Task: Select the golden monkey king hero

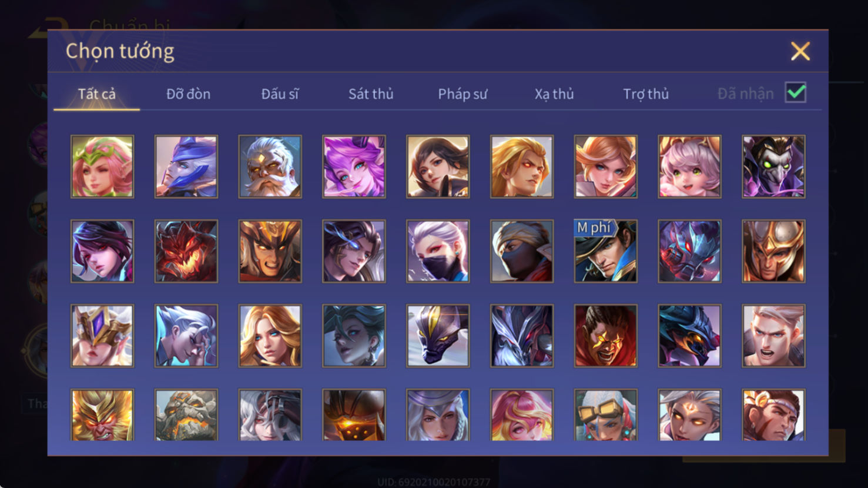Action: [102, 415]
